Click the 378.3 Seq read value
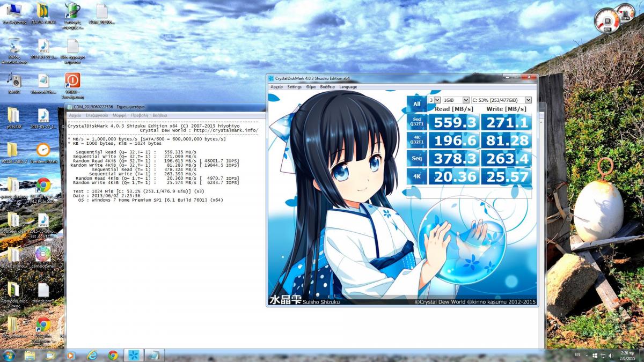The height and width of the screenshot is (362, 644). click(x=455, y=159)
